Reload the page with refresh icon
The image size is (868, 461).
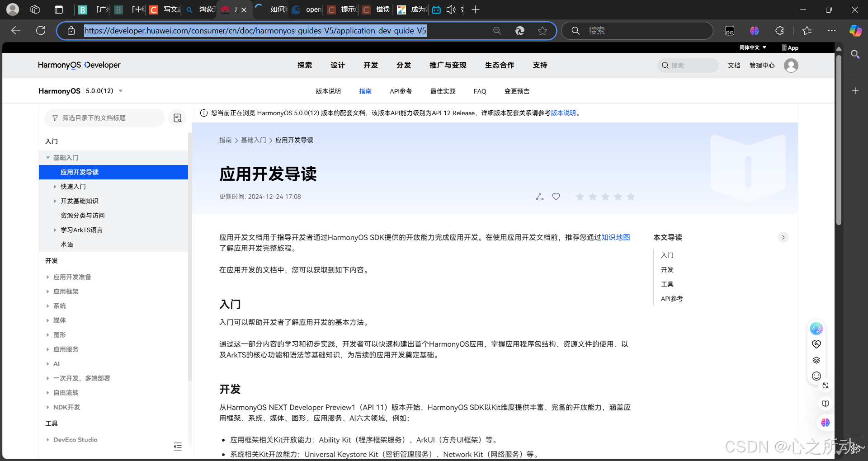41,30
